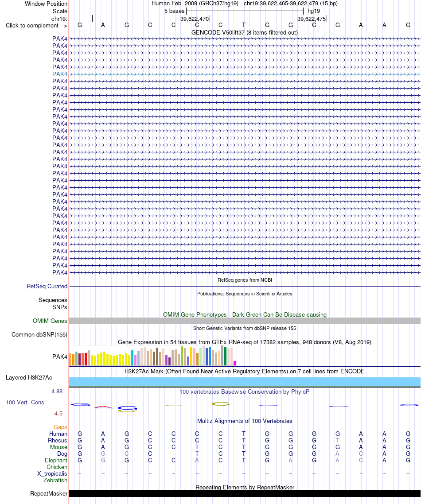Image resolution: width=421 pixels, height=504 pixels.
Task: Select the 'Dog' alignment row label
Action: [x=62, y=454]
